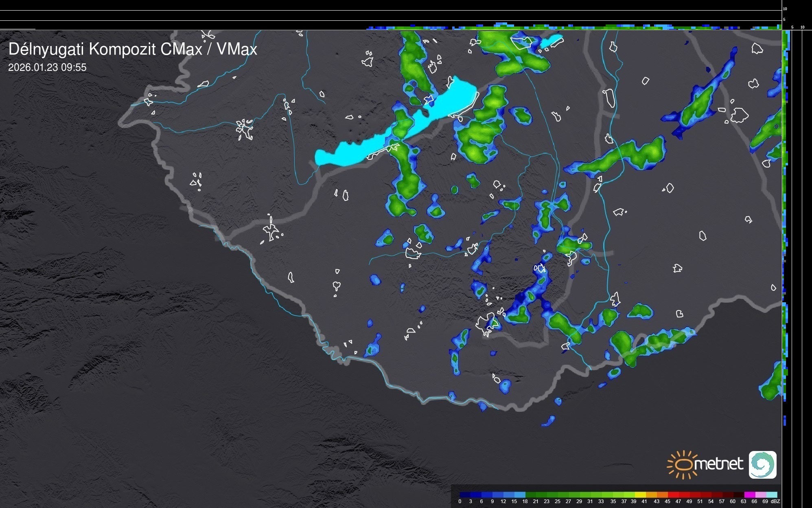Click the dBZ unit label in legend
The height and width of the screenshot is (508, 812).
coord(775,501)
